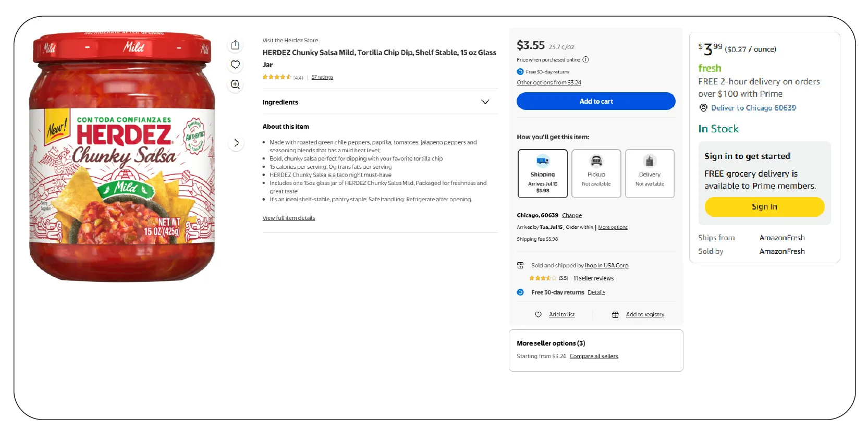The image size is (868, 431).
Task: Select the Shipping fulfillment option
Action: [x=543, y=174]
